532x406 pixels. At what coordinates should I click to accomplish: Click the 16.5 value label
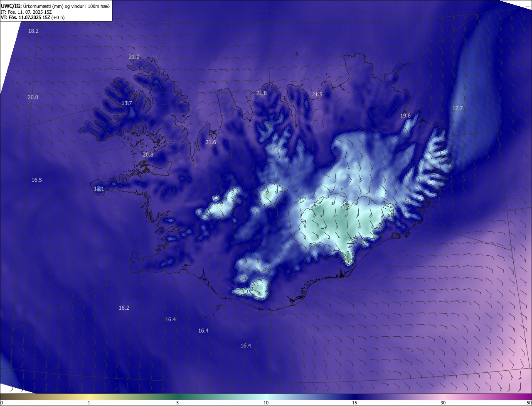(37, 180)
